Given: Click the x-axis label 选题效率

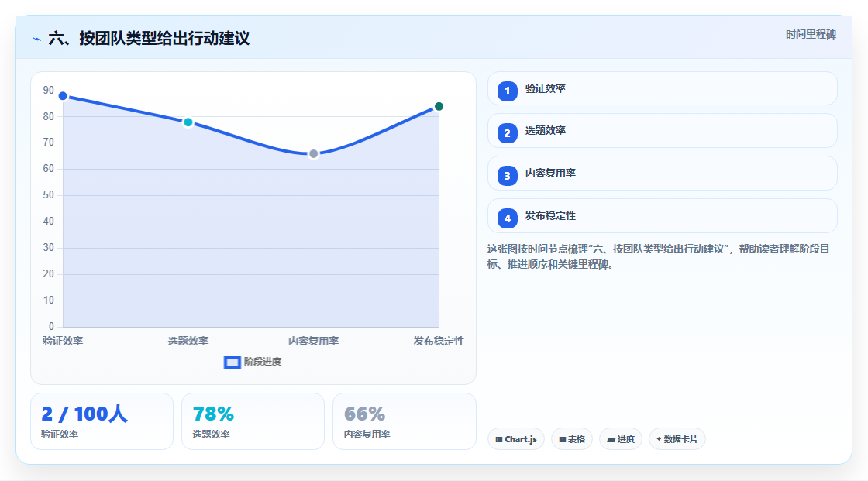Looking at the screenshot, I should tap(188, 341).
